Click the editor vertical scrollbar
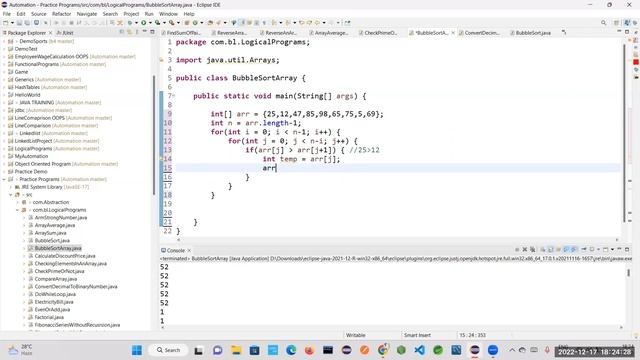 [624, 133]
